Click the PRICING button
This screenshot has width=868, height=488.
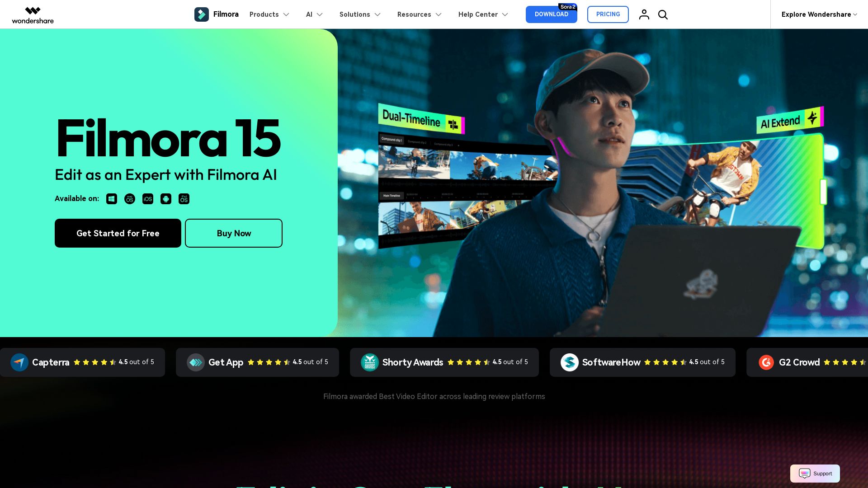(x=608, y=14)
